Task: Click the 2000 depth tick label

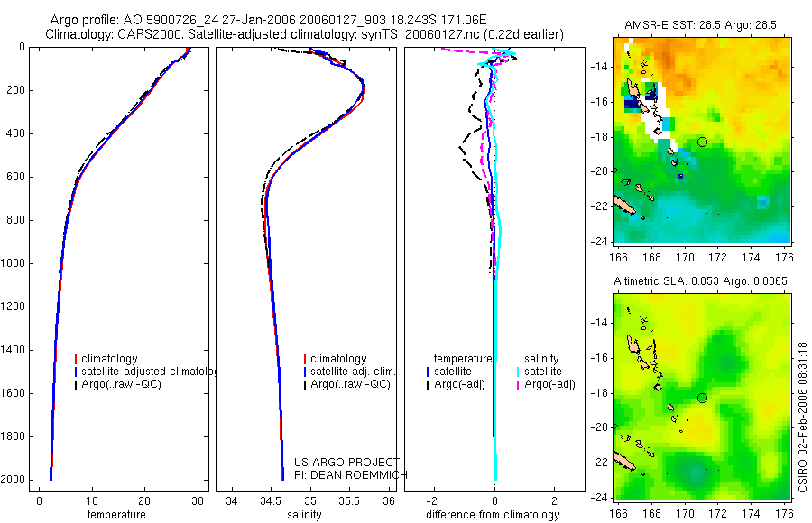Action: [x=14, y=480]
